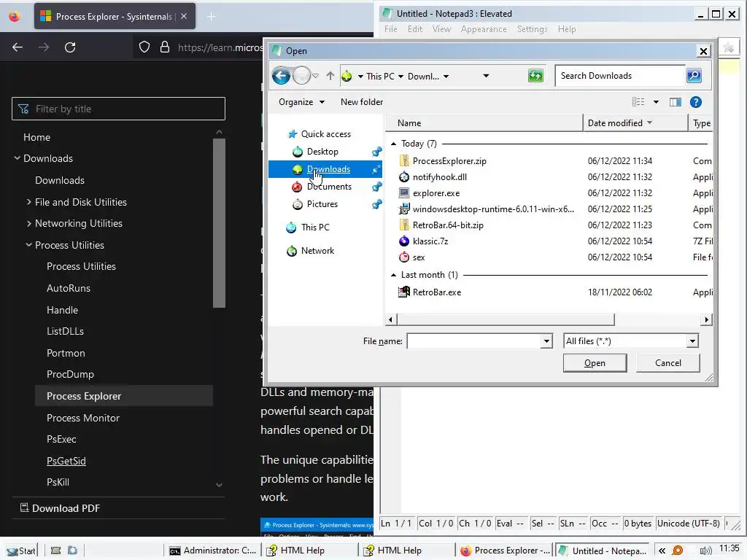
Task: Select This PC in navigation pane
Action: [x=315, y=227]
